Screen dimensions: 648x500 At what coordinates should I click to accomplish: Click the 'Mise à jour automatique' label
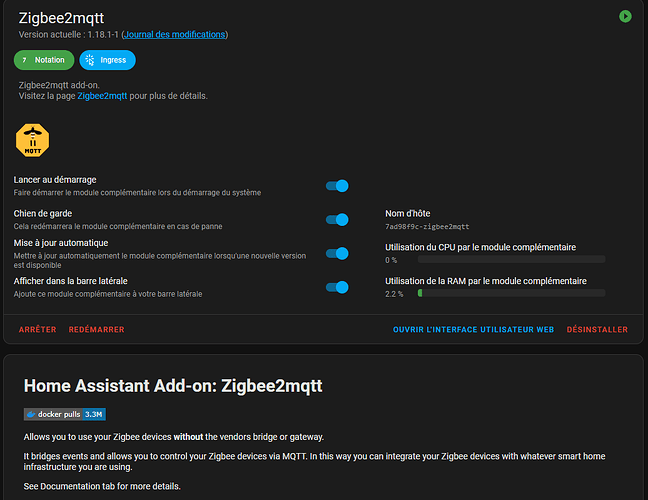61,243
